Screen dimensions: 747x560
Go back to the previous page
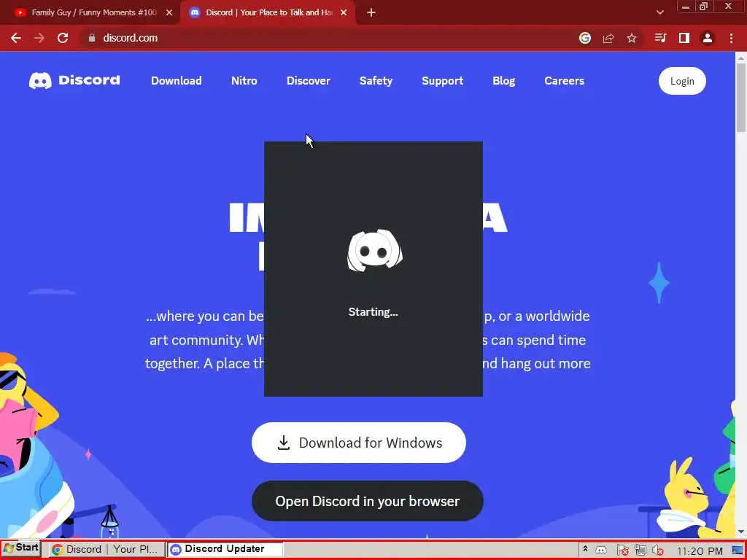point(16,38)
